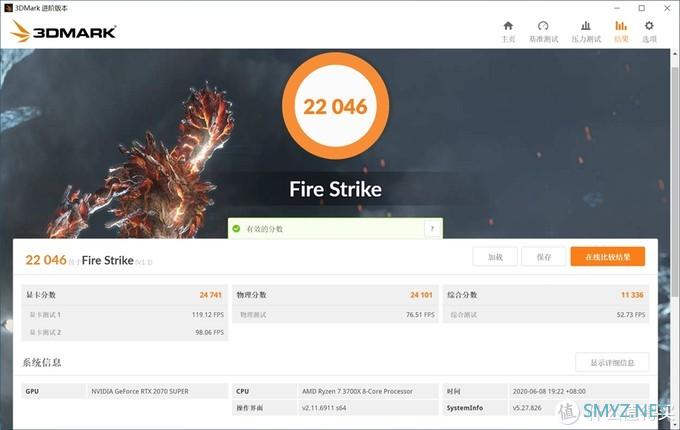
Task: Click NVIDIA GeForce RTX 2070 SUPER value
Action: point(140,391)
